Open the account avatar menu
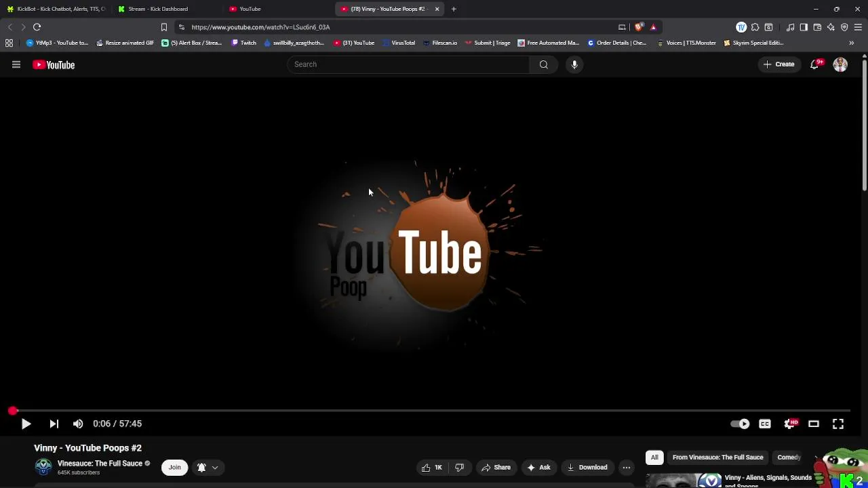The width and height of the screenshot is (868, 488). [x=840, y=64]
